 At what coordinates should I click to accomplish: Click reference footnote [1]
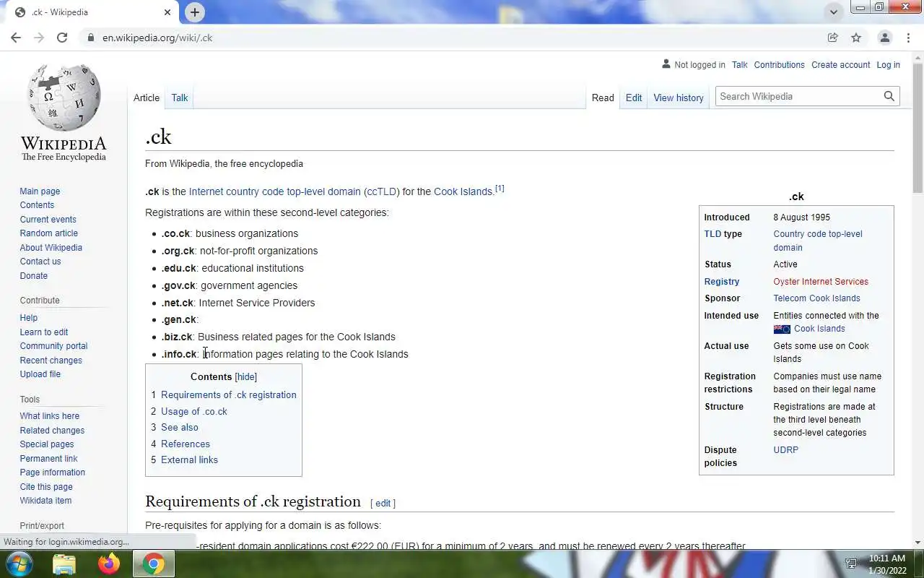tap(500, 189)
